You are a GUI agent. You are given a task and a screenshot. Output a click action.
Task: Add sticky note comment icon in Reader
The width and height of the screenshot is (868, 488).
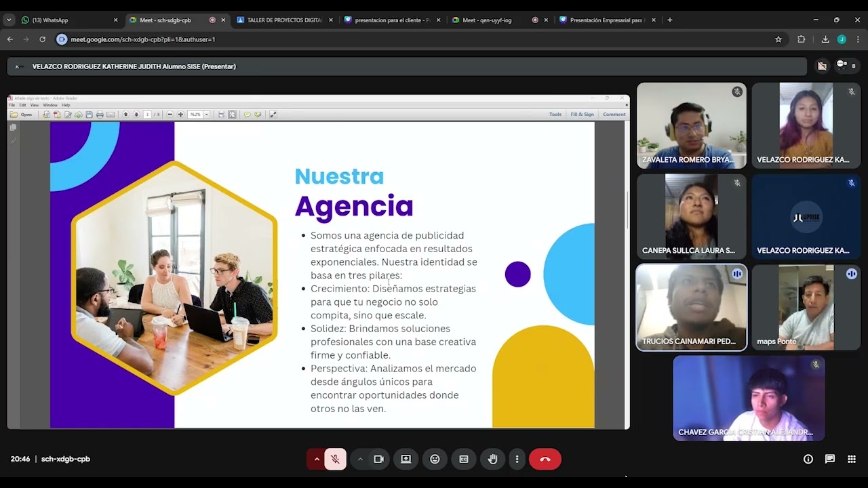(x=248, y=115)
